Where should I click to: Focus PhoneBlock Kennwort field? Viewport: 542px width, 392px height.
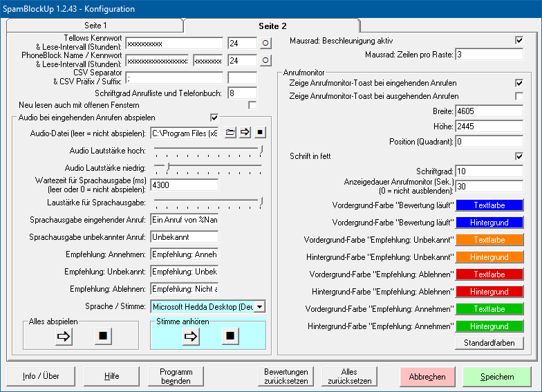click(208, 61)
